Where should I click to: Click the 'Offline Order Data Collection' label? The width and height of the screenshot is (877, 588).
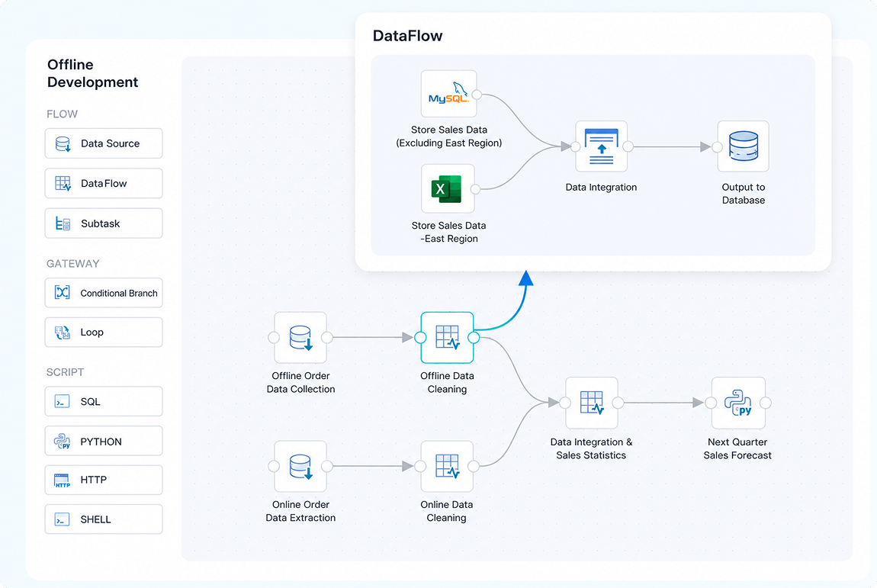(x=300, y=383)
